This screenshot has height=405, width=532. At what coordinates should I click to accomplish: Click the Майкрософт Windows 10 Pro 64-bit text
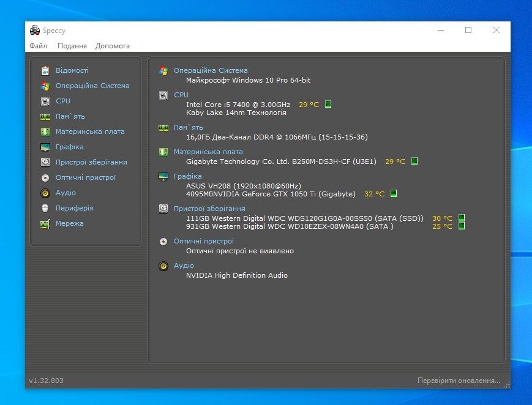[x=249, y=80]
